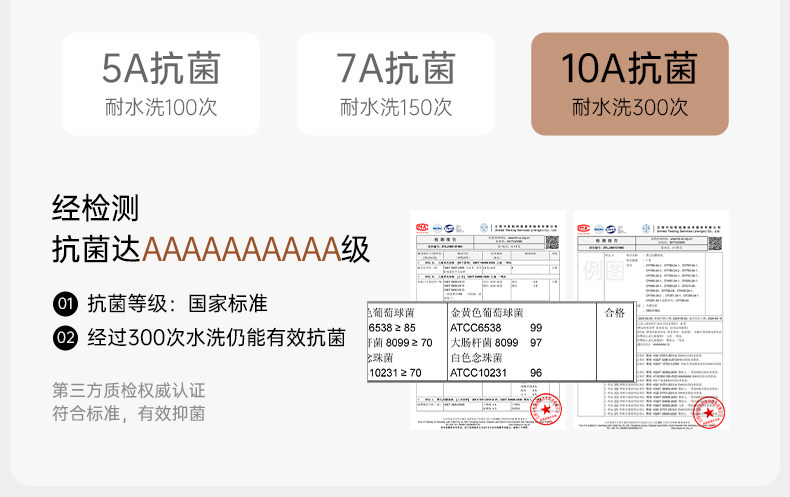Click the 耐水洗300次 text
The width and height of the screenshot is (790, 497).
[630, 107]
